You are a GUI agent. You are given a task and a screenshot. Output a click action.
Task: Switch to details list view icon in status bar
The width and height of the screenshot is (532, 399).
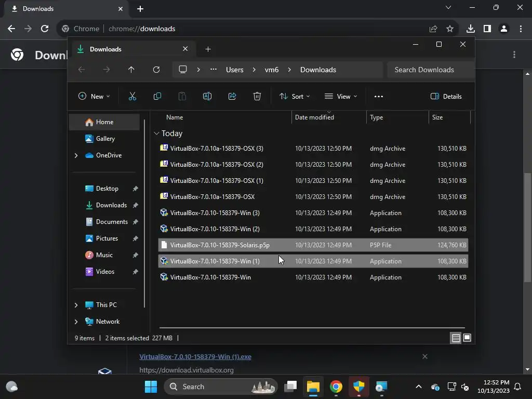(456, 338)
